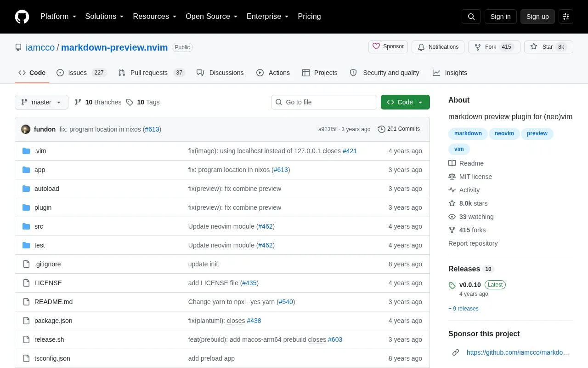Click the package.json file icon

pos(26,321)
